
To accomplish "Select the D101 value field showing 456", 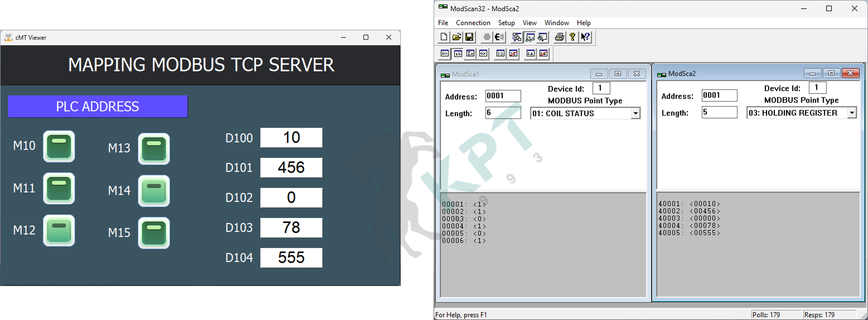I will 291,167.
